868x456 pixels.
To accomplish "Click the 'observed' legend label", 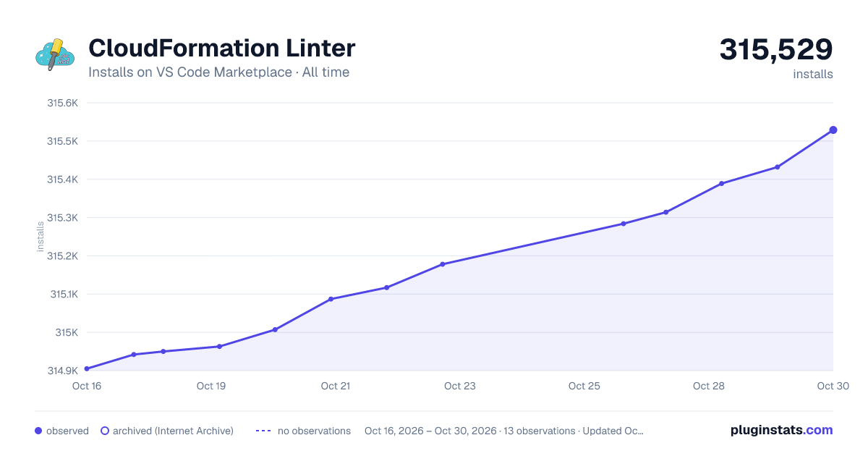I will (x=67, y=431).
